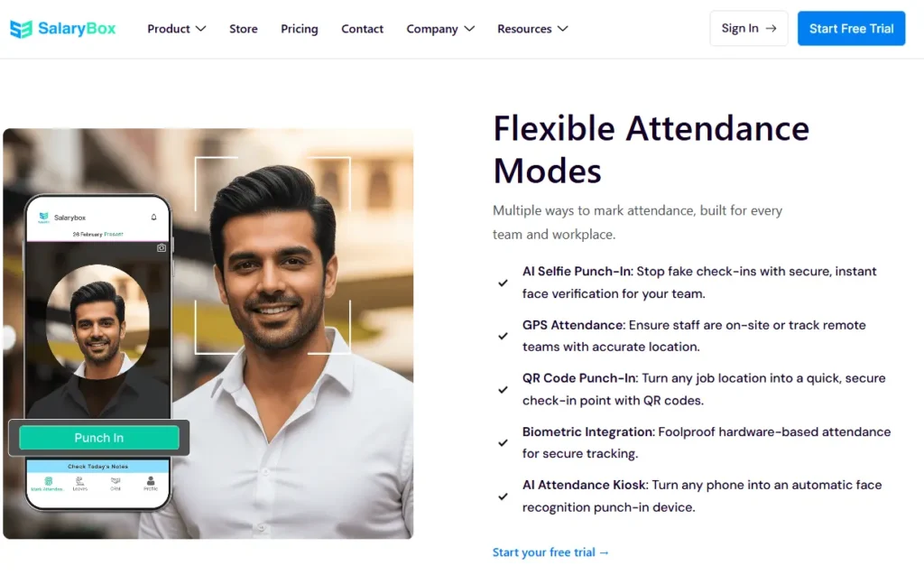Click the Start Free Trial button

851,29
